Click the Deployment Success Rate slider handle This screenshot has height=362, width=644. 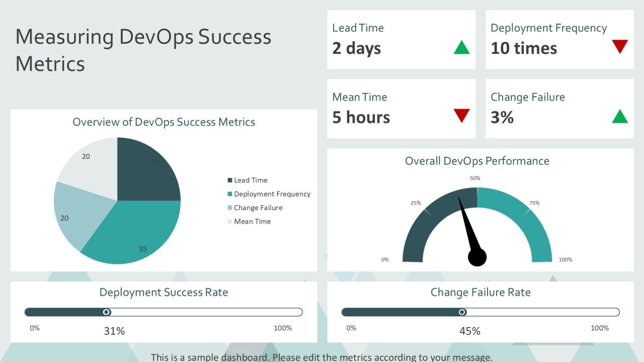click(x=106, y=312)
